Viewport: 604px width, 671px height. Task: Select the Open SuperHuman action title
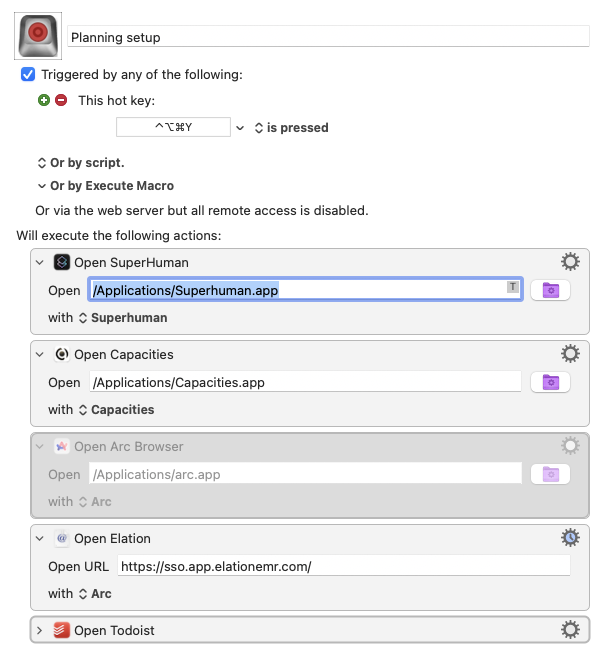point(131,262)
